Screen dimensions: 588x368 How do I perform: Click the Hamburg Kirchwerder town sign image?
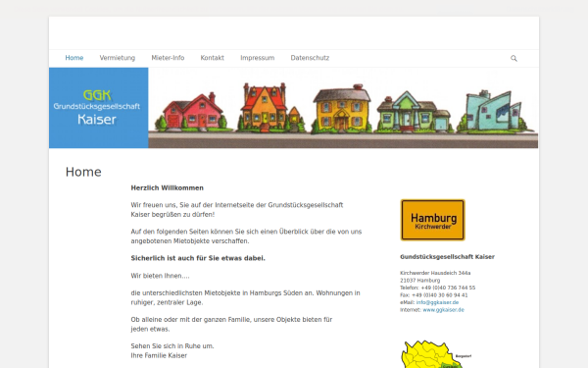tap(433, 220)
